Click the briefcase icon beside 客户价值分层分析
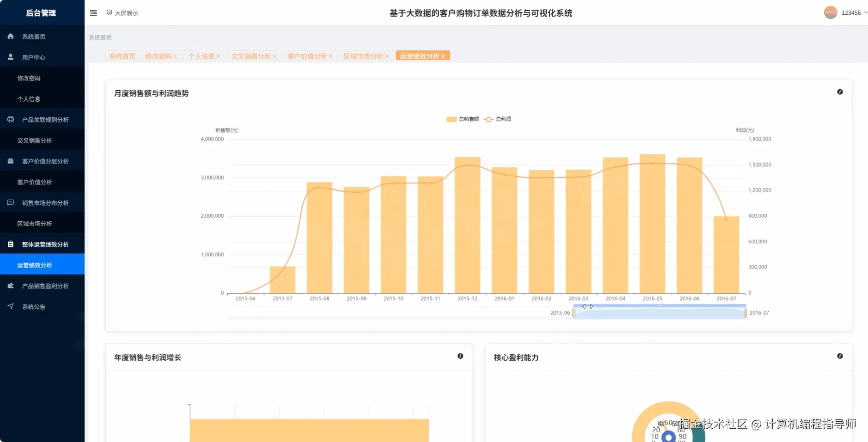The height and width of the screenshot is (442, 868). pos(11,161)
